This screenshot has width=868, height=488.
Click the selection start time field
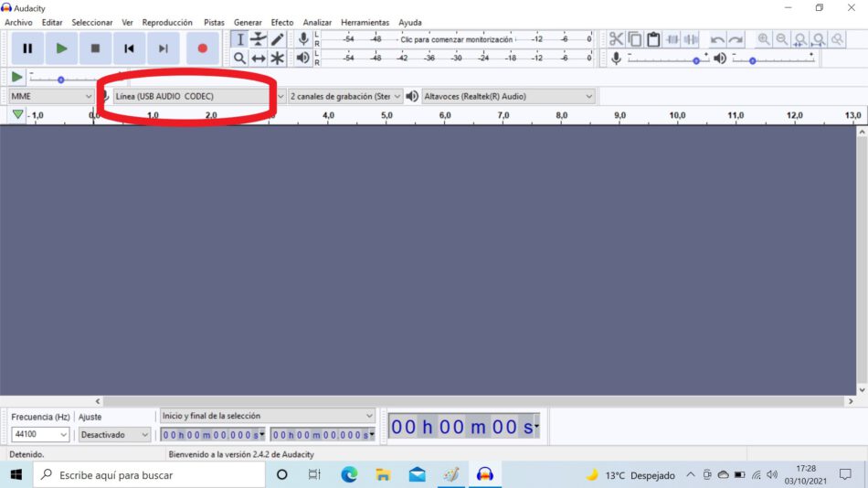coord(213,435)
